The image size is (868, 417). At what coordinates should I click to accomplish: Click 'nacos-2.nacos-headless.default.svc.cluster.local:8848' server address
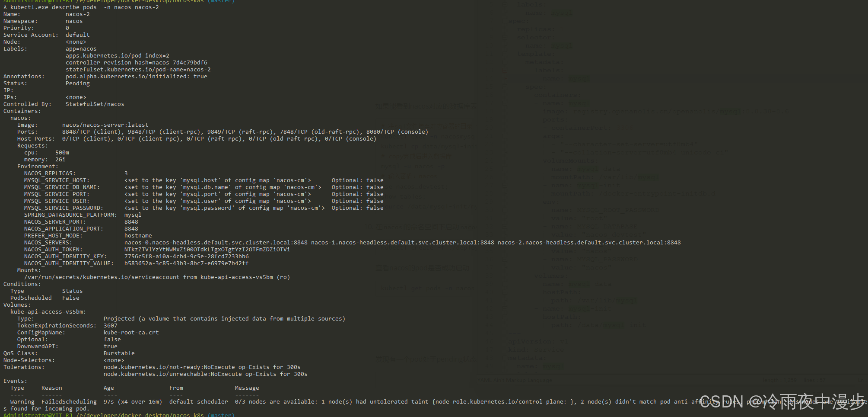pos(589,243)
